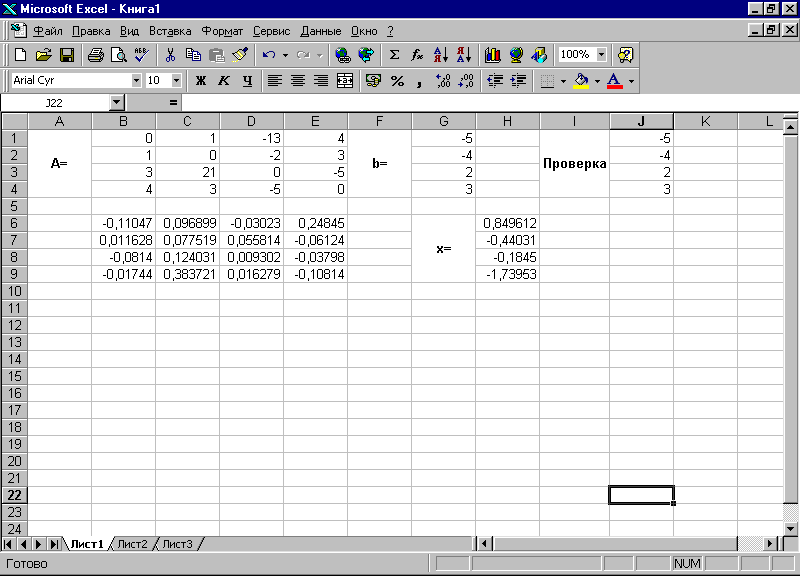Viewport: 800px width, 576px height.
Task: Click the Edit Formula equals button
Action: 173,103
